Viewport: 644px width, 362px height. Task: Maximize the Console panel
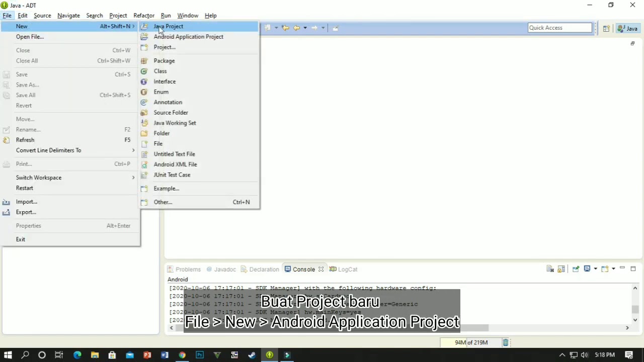[x=633, y=268]
